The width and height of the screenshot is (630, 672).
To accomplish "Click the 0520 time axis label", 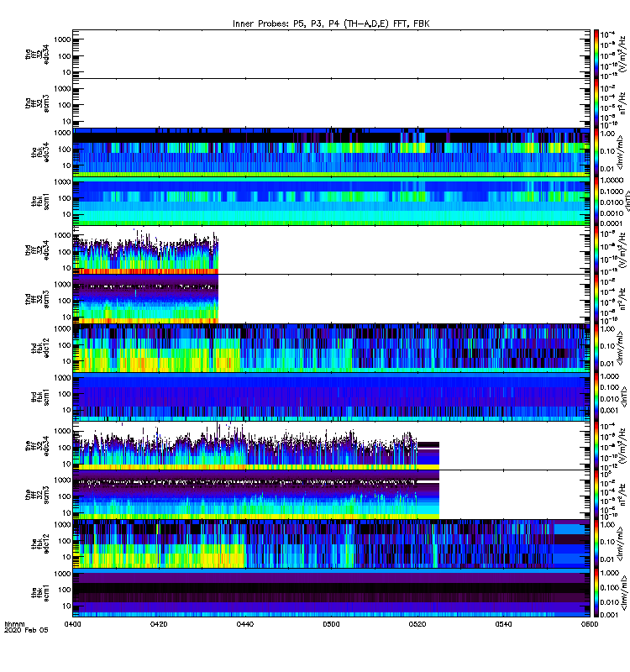I will click(x=417, y=624).
